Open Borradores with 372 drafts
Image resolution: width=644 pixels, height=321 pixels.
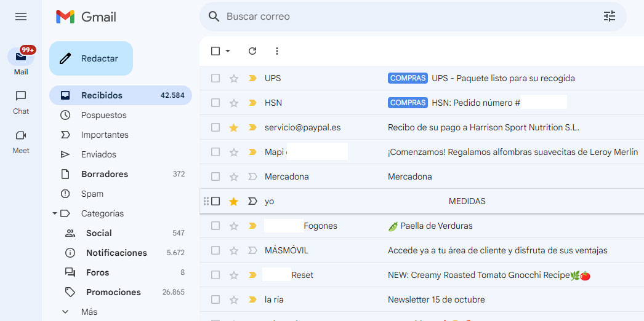pyautogui.click(x=121, y=174)
